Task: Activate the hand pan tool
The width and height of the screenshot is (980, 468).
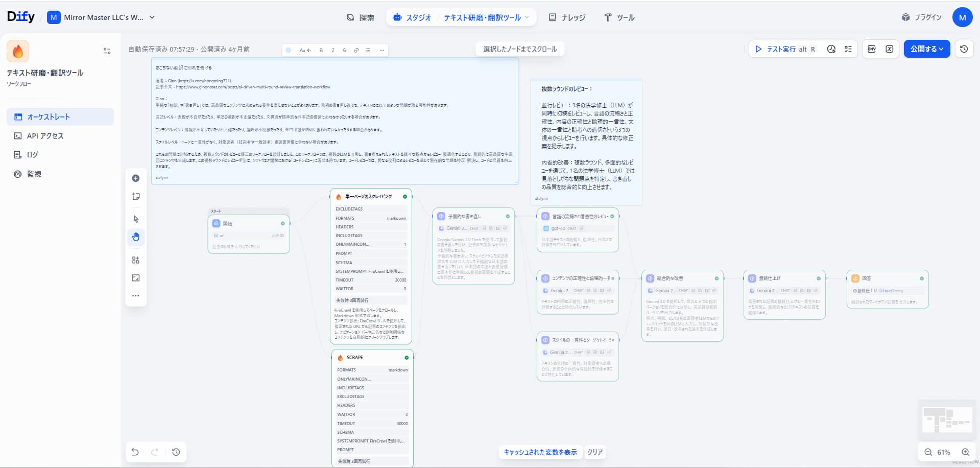Action: click(136, 237)
